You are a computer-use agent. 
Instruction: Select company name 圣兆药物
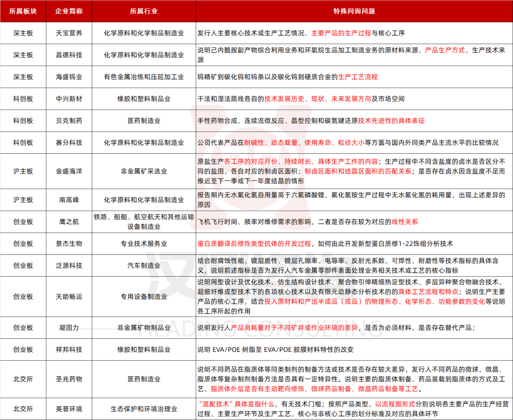[x=69, y=379]
